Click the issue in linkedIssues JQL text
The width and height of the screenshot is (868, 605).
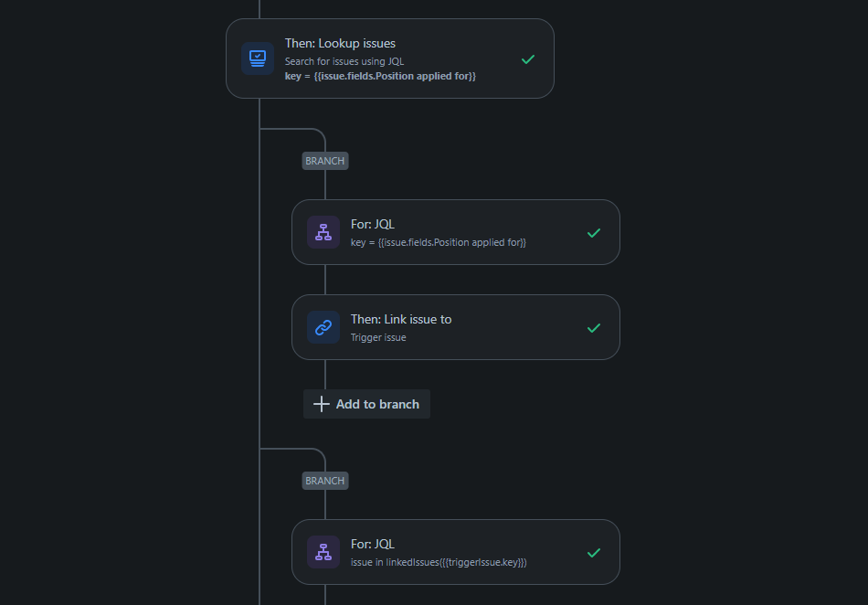click(439, 562)
